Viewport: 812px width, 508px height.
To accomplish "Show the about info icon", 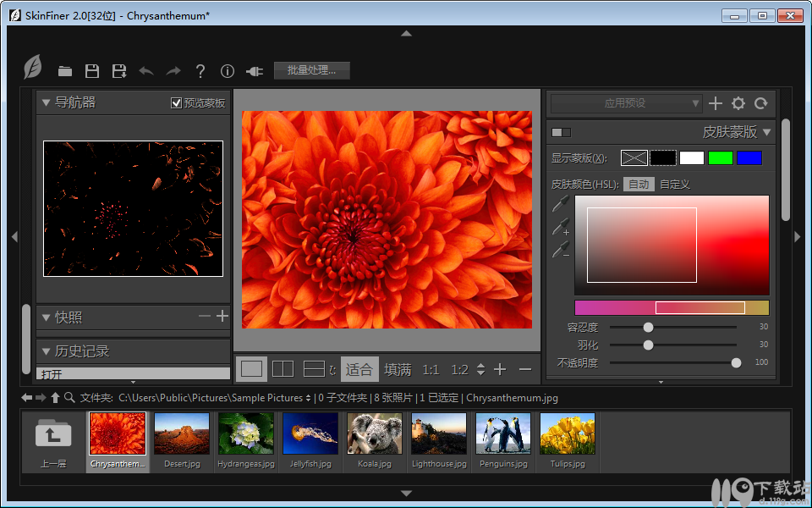I will point(228,71).
